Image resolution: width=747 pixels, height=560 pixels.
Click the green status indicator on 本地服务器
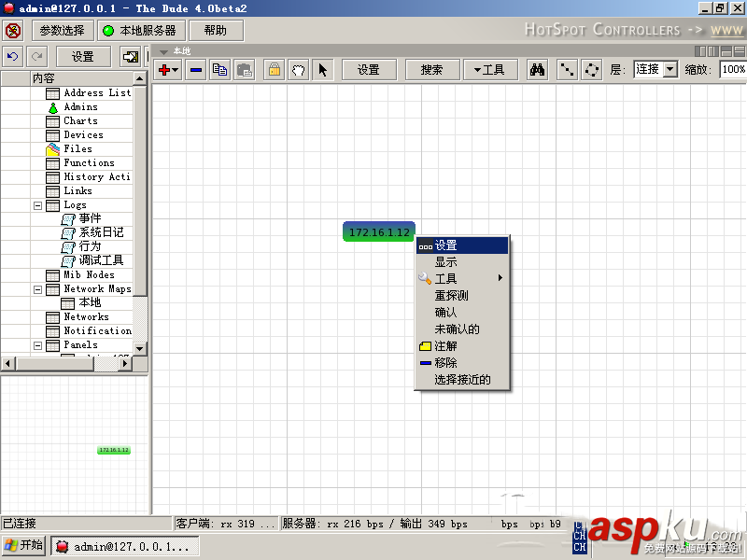108,31
